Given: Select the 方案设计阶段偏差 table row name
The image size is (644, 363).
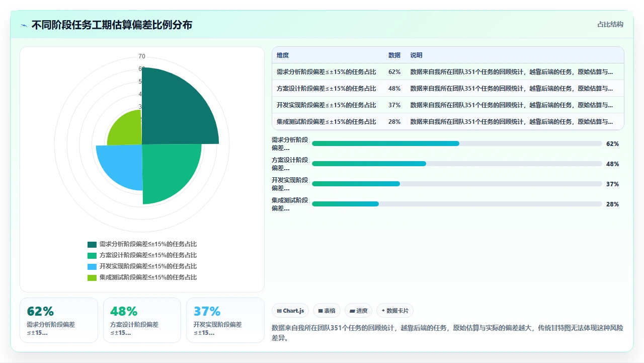Looking at the screenshot, I should pos(326,89).
